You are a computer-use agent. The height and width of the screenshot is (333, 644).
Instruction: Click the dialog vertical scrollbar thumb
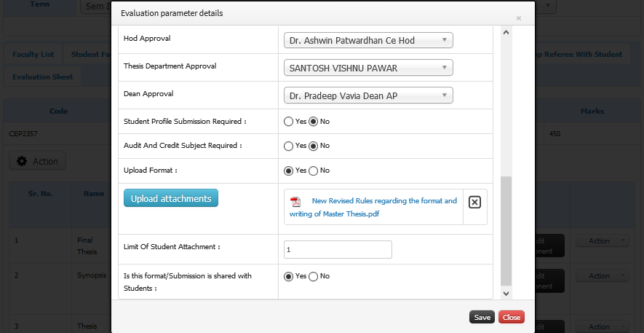pyautogui.click(x=506, y=231)
